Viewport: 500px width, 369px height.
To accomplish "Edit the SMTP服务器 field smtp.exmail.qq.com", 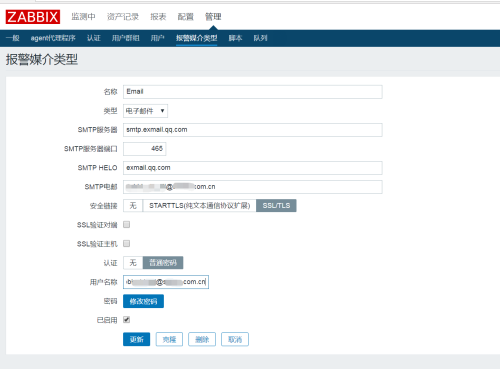I will click(x=253, y=130).
